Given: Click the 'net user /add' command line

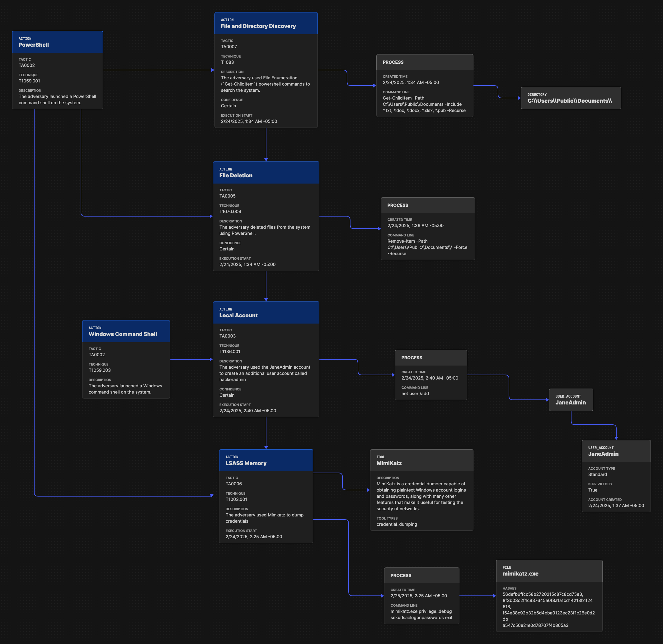Looking at the screenshot, I should (x=415, y=394).
